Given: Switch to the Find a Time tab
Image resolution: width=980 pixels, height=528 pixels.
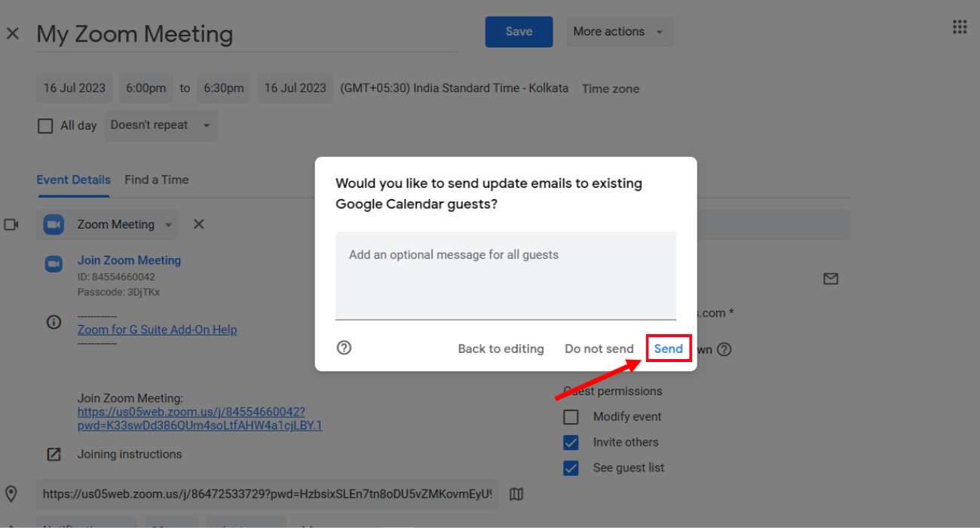Looking at the screenshot, I should pos(157,180).
